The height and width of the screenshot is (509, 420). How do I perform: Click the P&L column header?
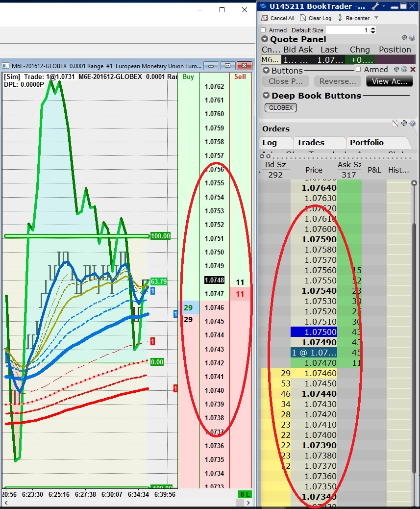(374, 170)
